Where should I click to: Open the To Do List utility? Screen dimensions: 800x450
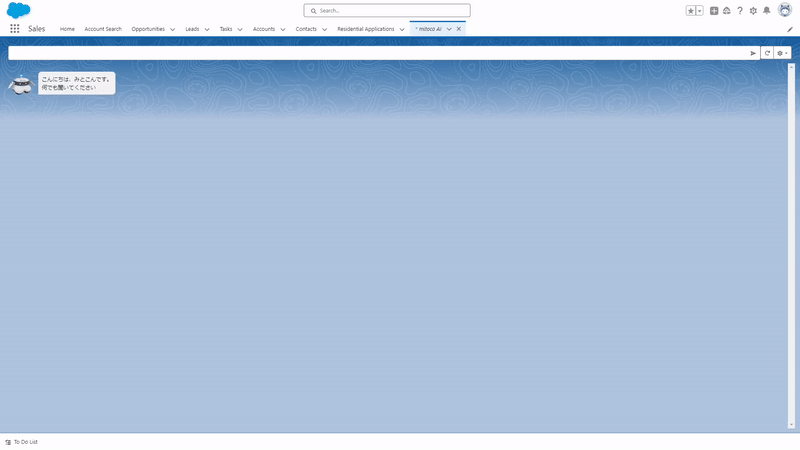tap(22, 441)
